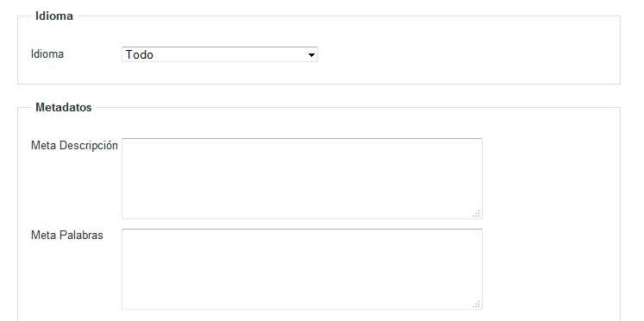The width and height of the screenshot is (644, 321).
Task: Click the center of the Meta Palabras field
Action: click(302, 269)
